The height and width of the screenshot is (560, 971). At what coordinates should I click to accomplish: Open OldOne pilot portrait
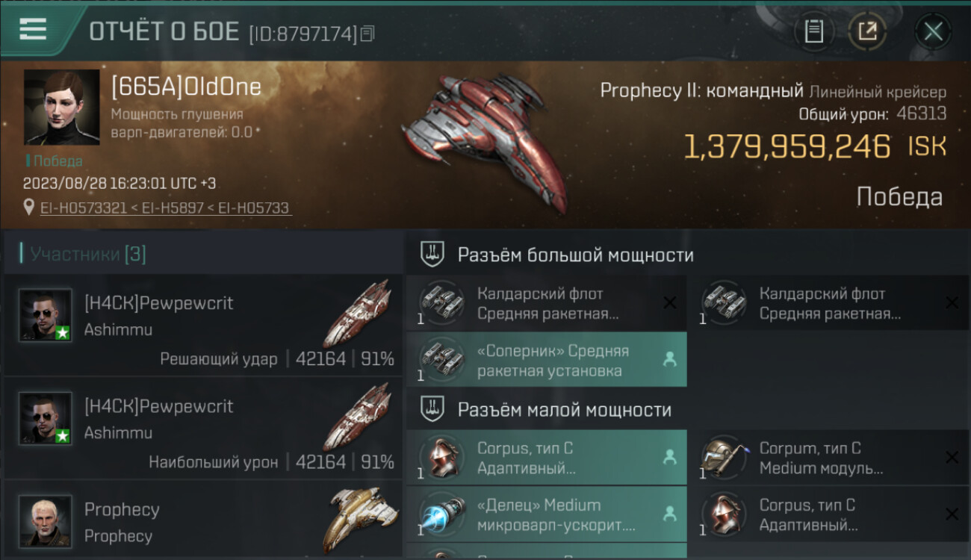click(x=61, y=107)
